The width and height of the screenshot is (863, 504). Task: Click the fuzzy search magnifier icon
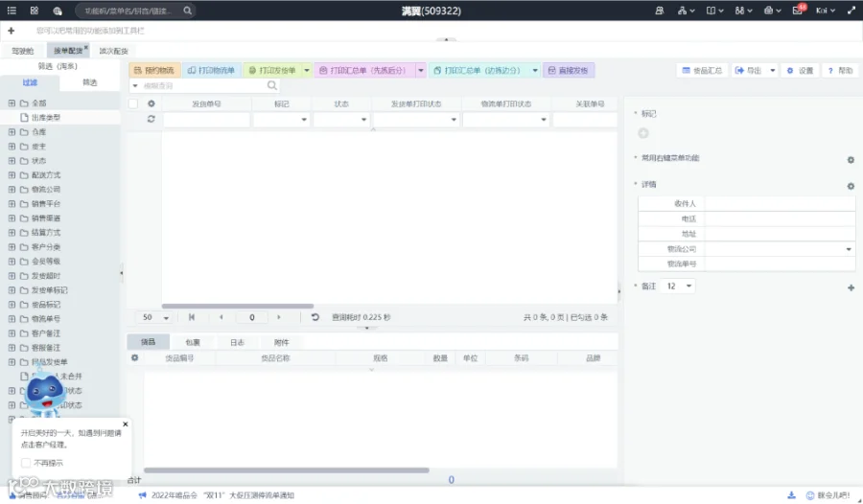pyautogui.click(x=272, y=85)
